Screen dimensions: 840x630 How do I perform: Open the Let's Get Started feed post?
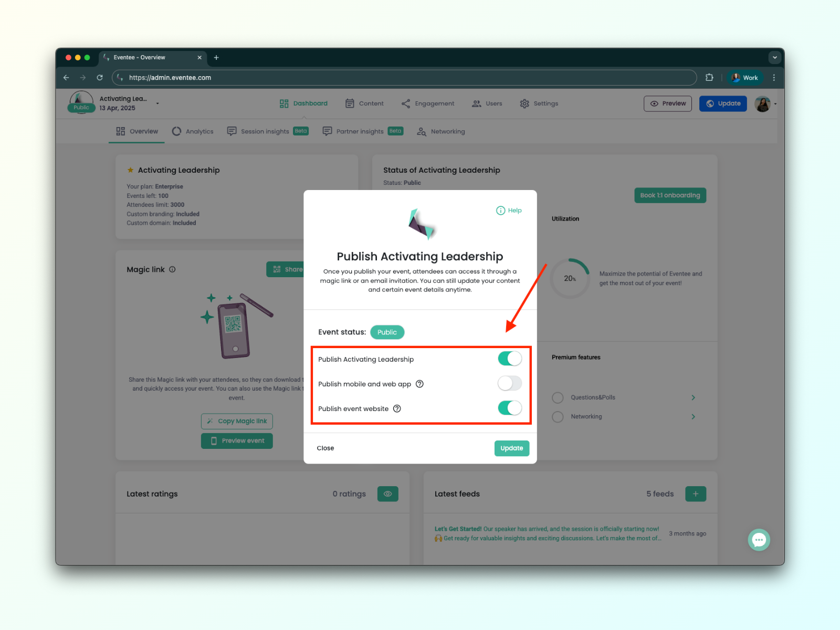click(547, 533)
